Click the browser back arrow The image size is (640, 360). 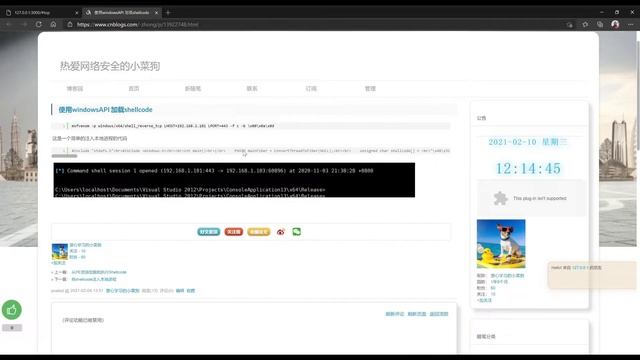pyautogui.click(x=9, y=24)
